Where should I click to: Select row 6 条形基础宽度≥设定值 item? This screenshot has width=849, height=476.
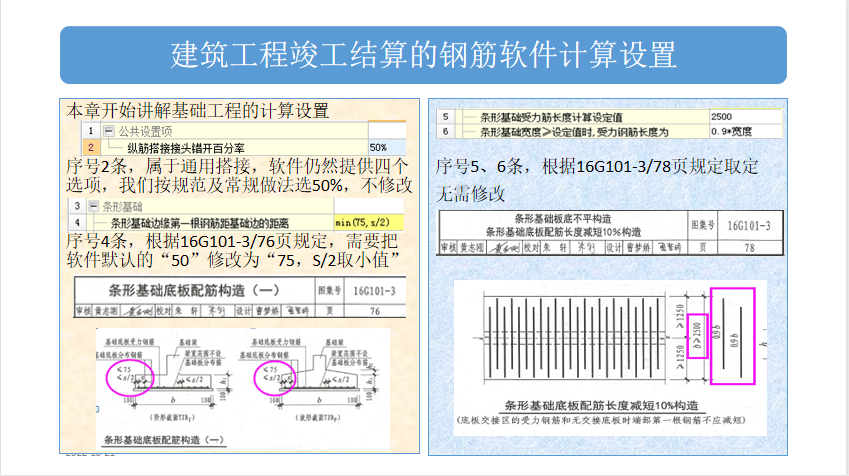[580, 131]
